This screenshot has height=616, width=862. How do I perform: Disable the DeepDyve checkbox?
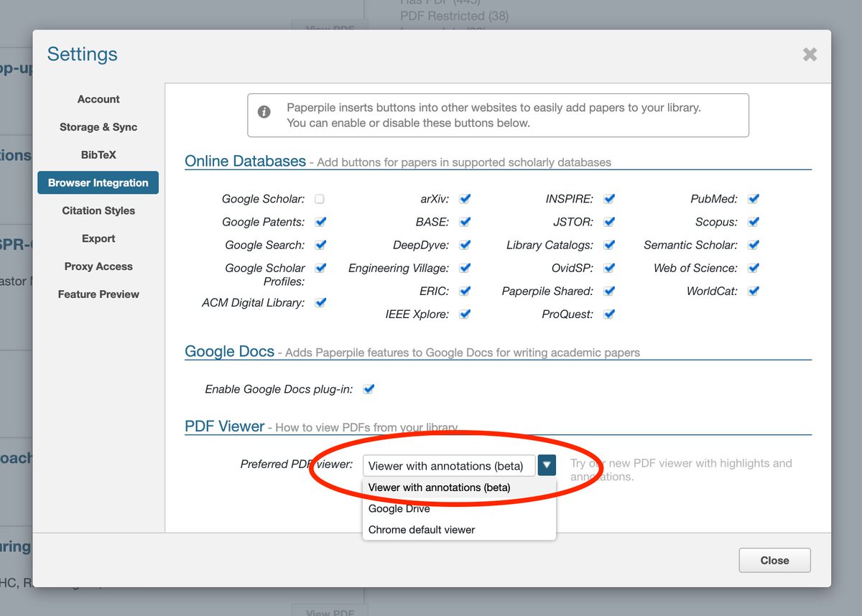465,245
